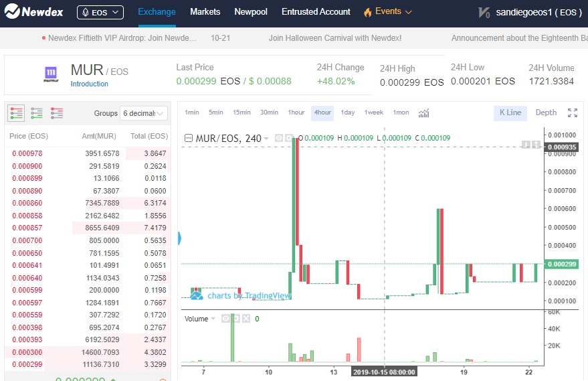Viewport: 588px width, 381px height.
Task: Switch to K Line chart view
Action: [x=510, y=112]
